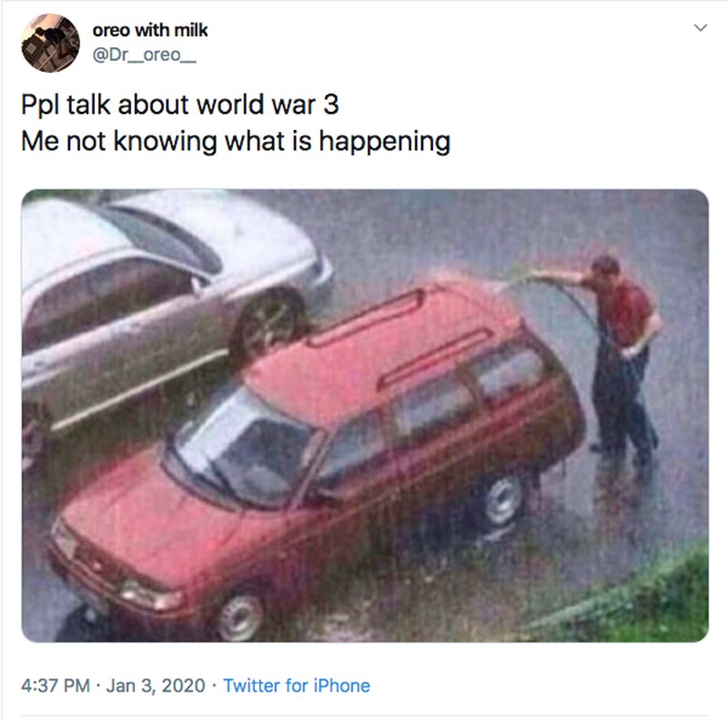Image resolution: width=728 pixels, height=720 pixels.
Task: Open the Twitter for iPhone source link
Action: (x=297, y=685)
